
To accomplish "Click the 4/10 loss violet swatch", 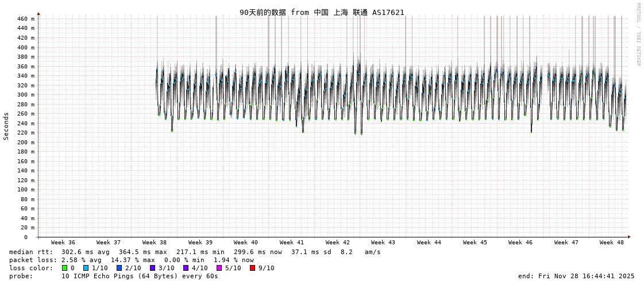I will [x=186, y=268].
